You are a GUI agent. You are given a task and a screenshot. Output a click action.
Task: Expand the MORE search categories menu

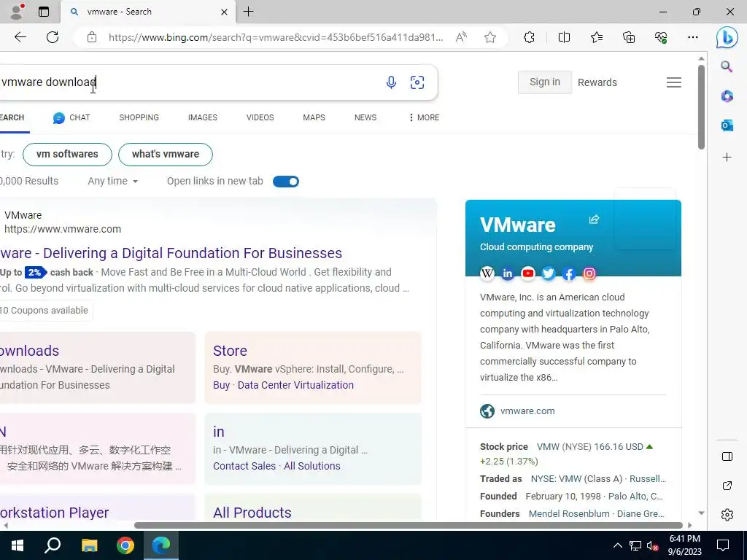point(424,117)
